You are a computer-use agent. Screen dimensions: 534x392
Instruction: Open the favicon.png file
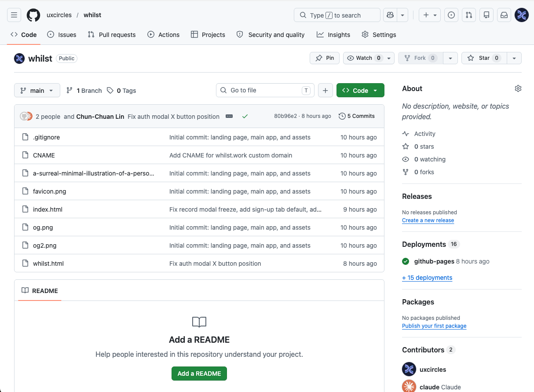pos(49,191)
